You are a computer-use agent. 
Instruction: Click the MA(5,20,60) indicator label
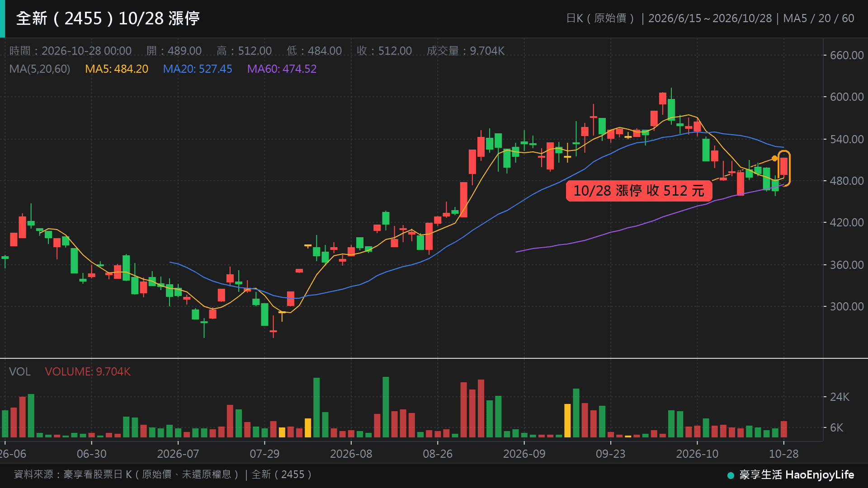tap(40, 69)
